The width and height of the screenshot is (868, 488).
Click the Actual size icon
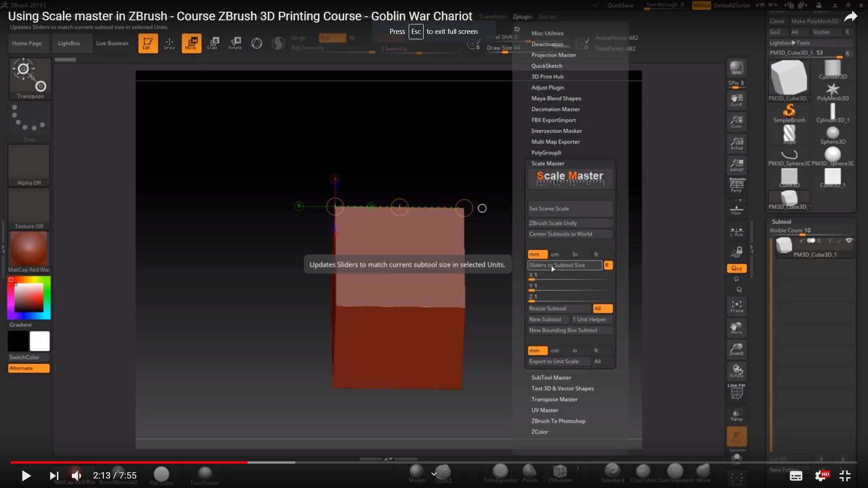[736, 144]
